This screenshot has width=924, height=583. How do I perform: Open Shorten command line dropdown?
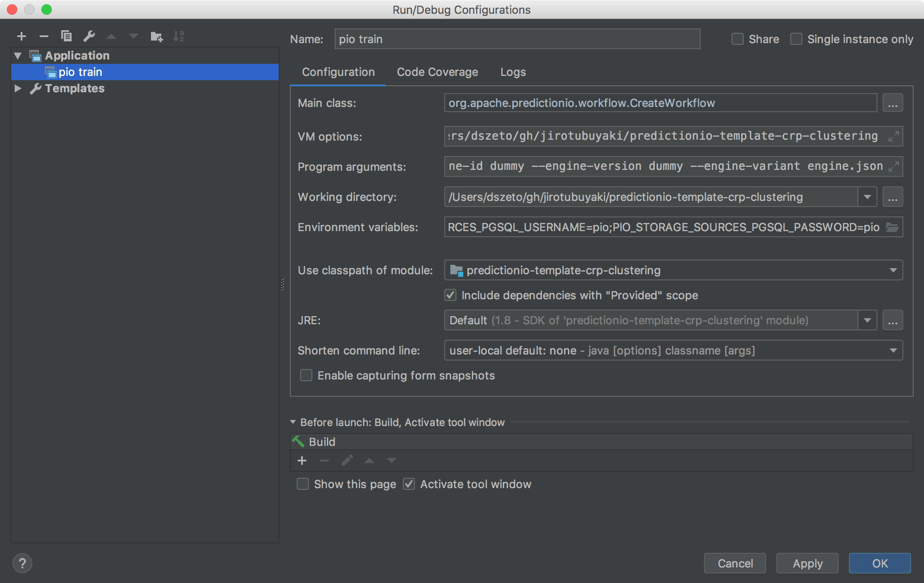pyautogui.click(x=893, y=351)
